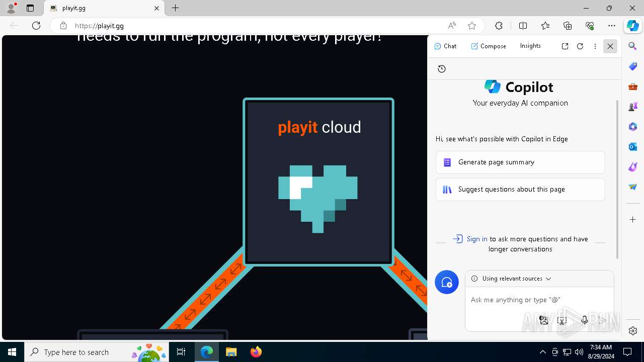Image resolution: width=644 pixels, height=362 pixels.
Task: Refresh the playit.gg page
Action: coord(36,26)
